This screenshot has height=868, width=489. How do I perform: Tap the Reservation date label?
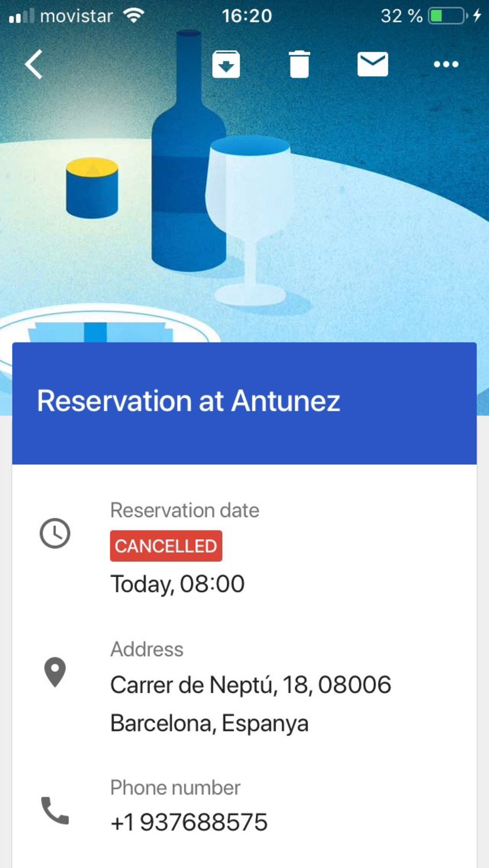point(185,510)
